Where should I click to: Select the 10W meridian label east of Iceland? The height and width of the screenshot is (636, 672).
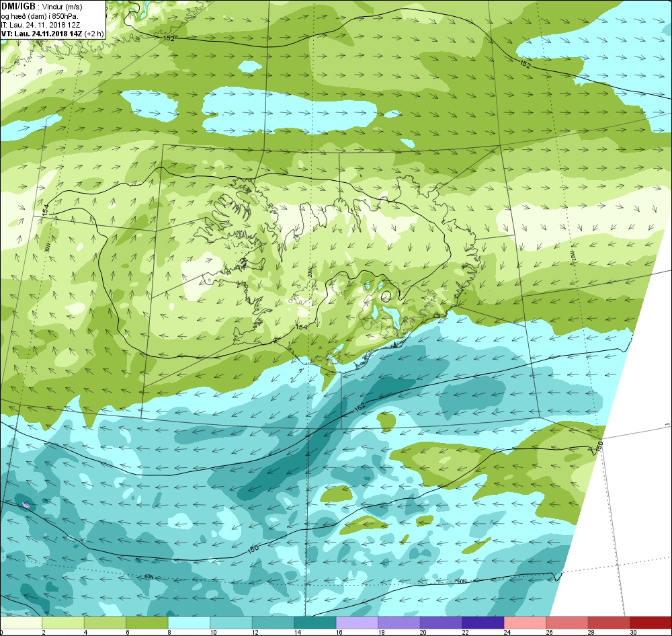(573, 255)
